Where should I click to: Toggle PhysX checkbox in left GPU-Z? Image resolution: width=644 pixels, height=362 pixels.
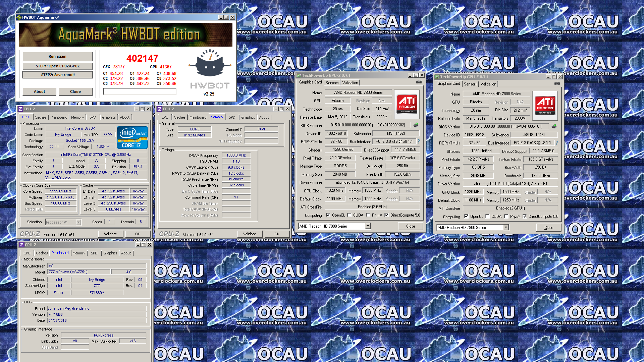(368, 215)
